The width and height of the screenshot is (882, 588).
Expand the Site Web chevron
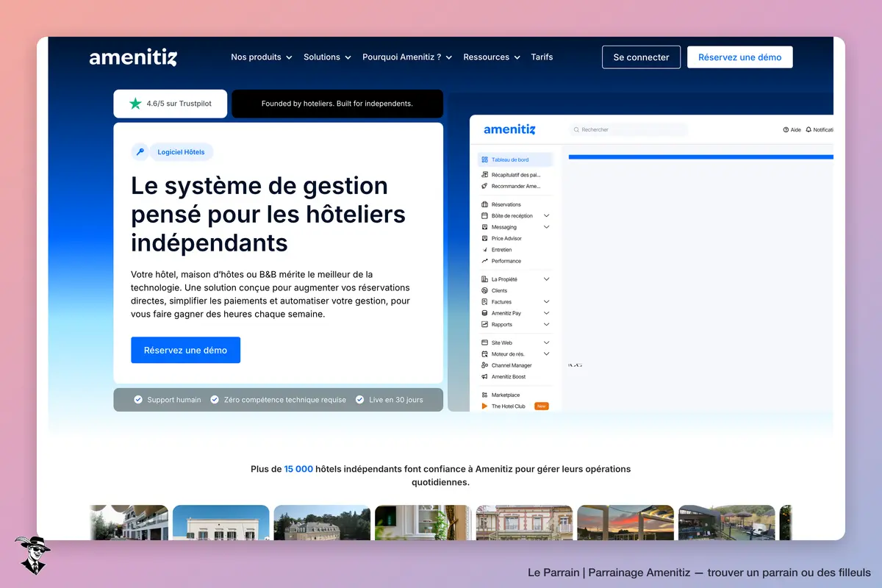(x=546, y=343)
